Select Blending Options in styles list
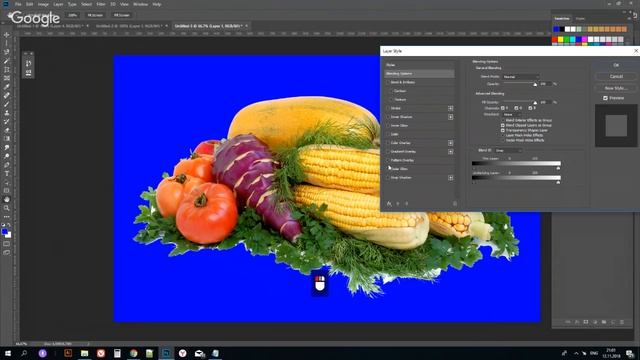Screen dimensions: 640x360 tap(419, 73)
